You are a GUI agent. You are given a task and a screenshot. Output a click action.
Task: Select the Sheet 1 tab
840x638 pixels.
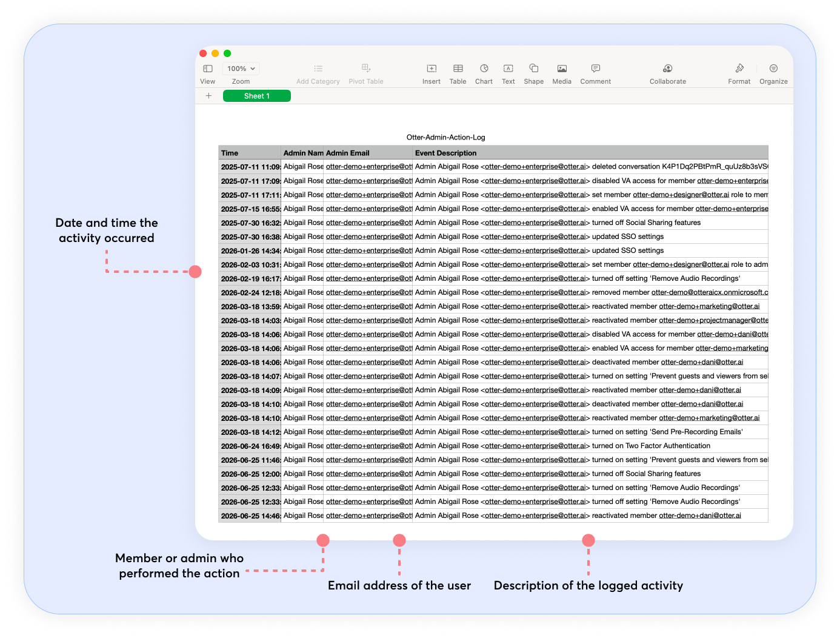[257, 96]
